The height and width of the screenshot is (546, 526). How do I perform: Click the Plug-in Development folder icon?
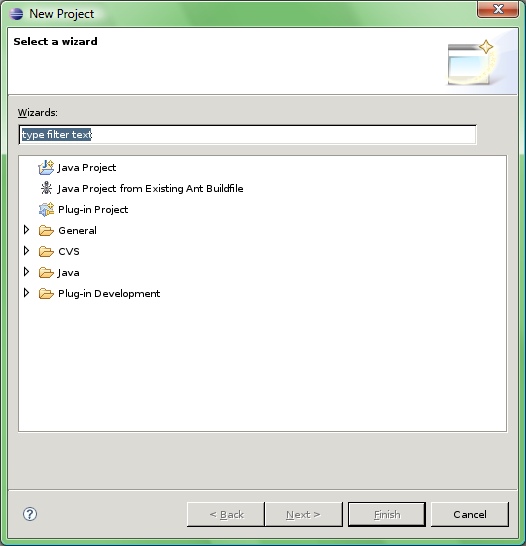pyautogui.click(x=46, y=294)
